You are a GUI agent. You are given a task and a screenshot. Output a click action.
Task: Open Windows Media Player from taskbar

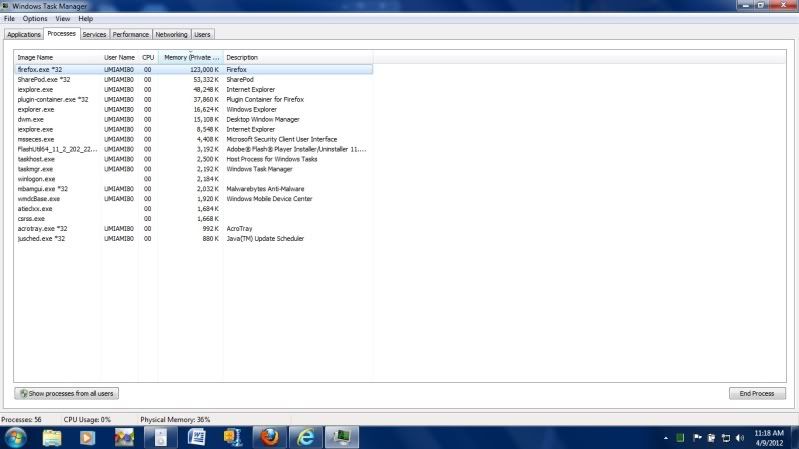click(87, 437)
